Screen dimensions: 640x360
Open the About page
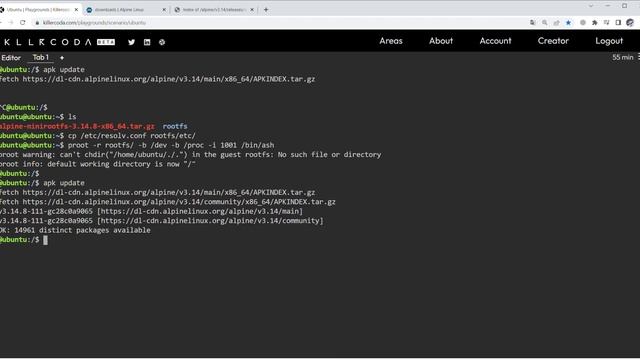pyautogui.click(x=441, y=41)
